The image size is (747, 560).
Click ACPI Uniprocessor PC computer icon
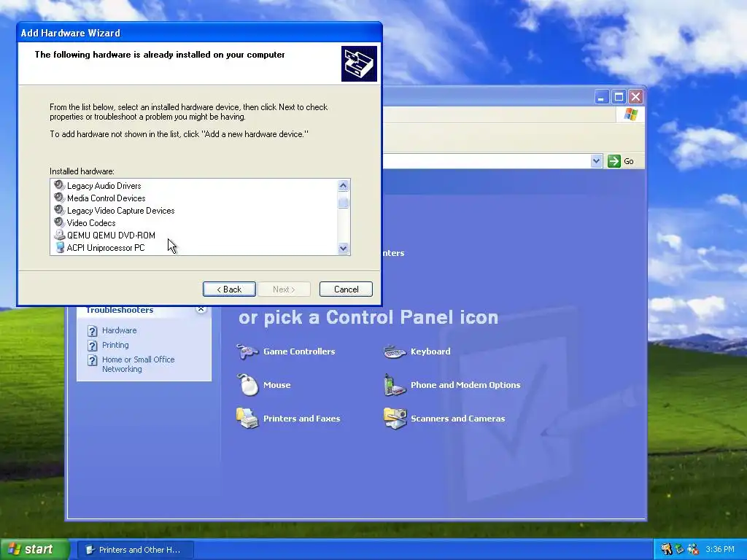tap(60, 247)
